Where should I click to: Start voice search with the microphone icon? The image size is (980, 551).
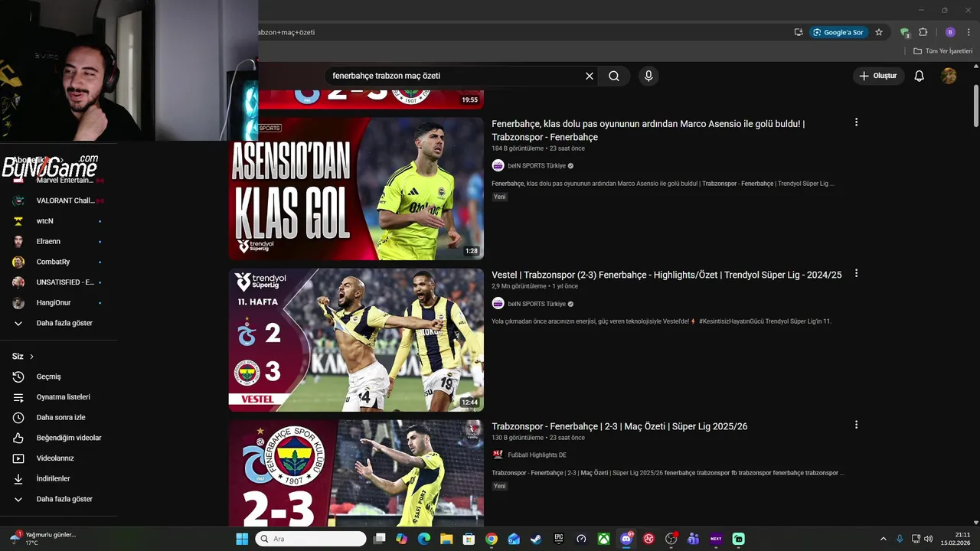(648, 76)
